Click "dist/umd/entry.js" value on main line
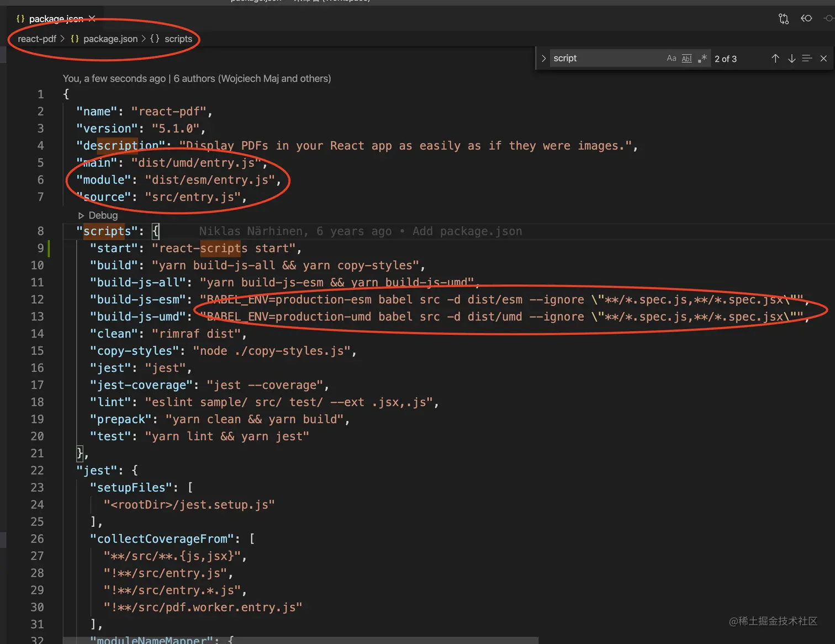The width and height of the screenshot is (835, 644). [x=195, y=163]
